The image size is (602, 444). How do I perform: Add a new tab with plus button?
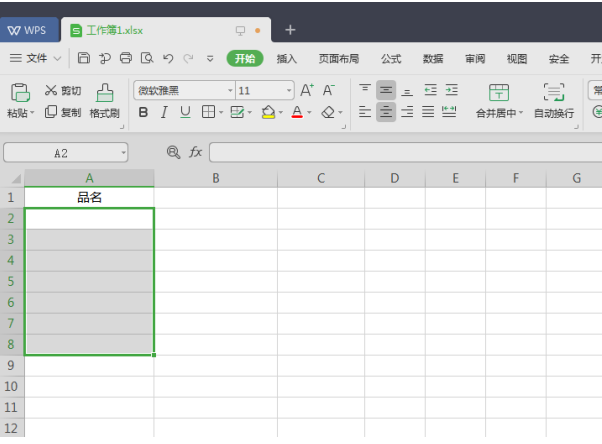290,30
